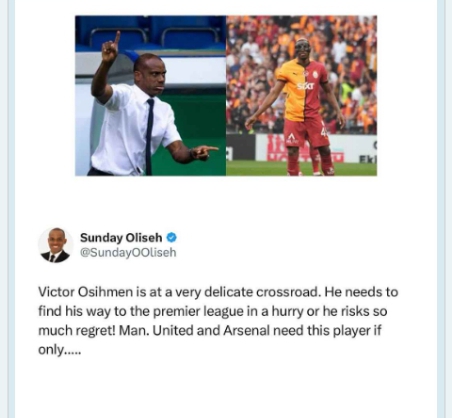Image resolution: width=452 pixels, height=418 pixels.
Task: Click the protective face mask on player
Action: (303, 46)
